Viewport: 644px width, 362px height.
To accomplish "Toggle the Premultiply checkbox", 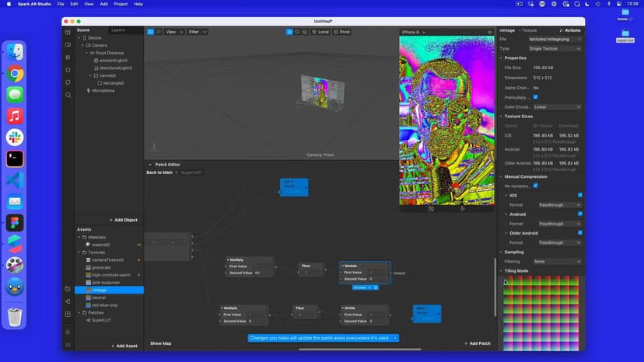I will (x=536, y=97).
